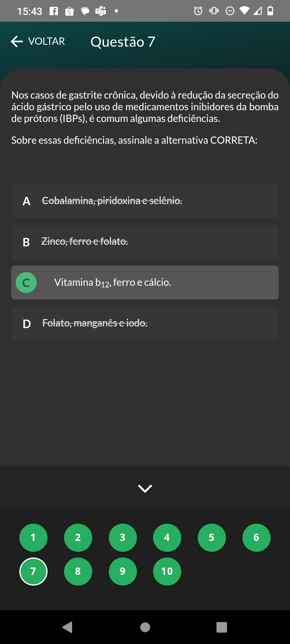Collapse the question navigator with chevron
This screenshot has width=290, height=644.
[145, 488]
